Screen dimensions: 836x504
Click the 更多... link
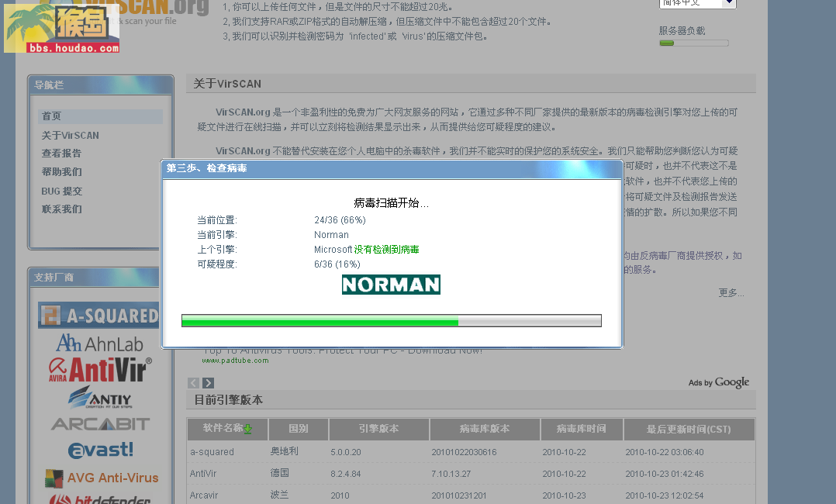(x=731, y=293)
